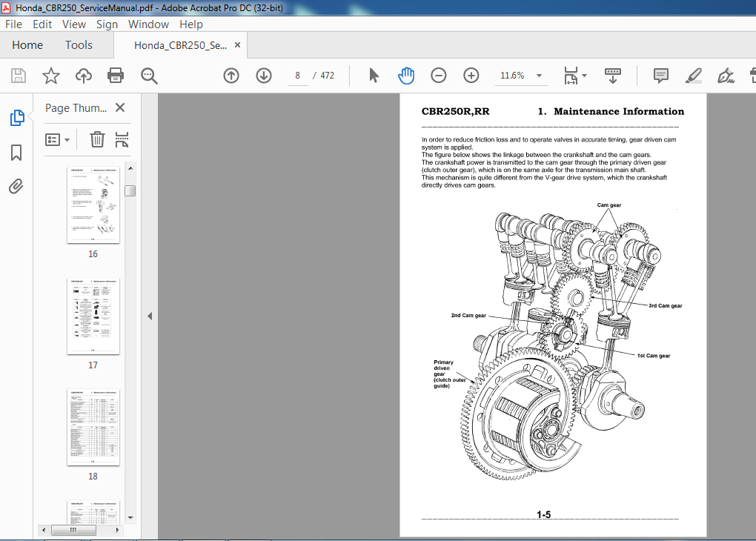Click the page number field showing 8

click(297, 76)
